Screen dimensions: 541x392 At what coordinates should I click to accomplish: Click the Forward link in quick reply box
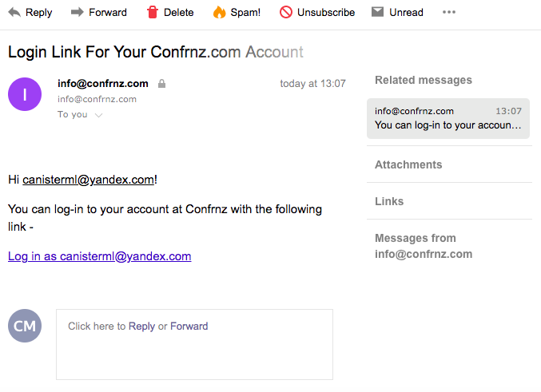coord(189,327)
